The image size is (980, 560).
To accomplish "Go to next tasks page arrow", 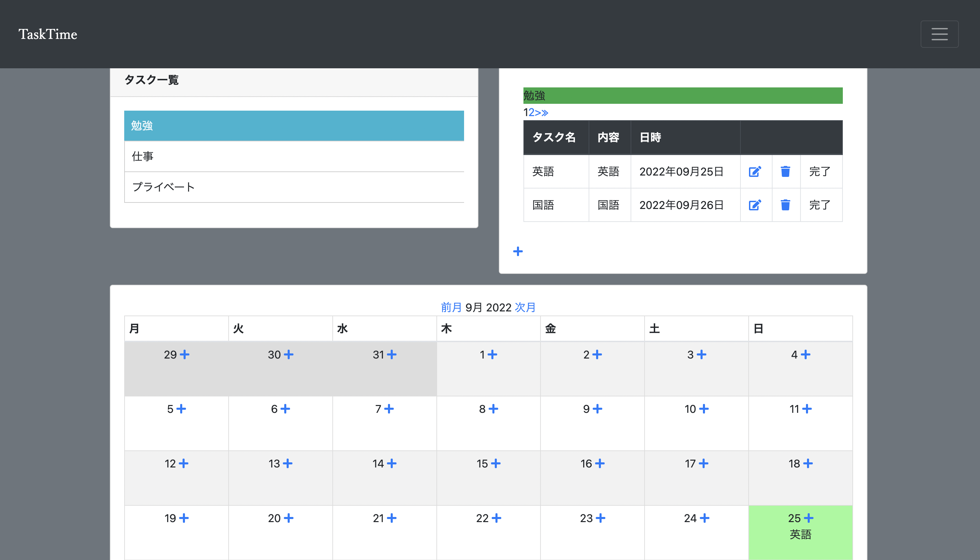I will pos(538,112).
